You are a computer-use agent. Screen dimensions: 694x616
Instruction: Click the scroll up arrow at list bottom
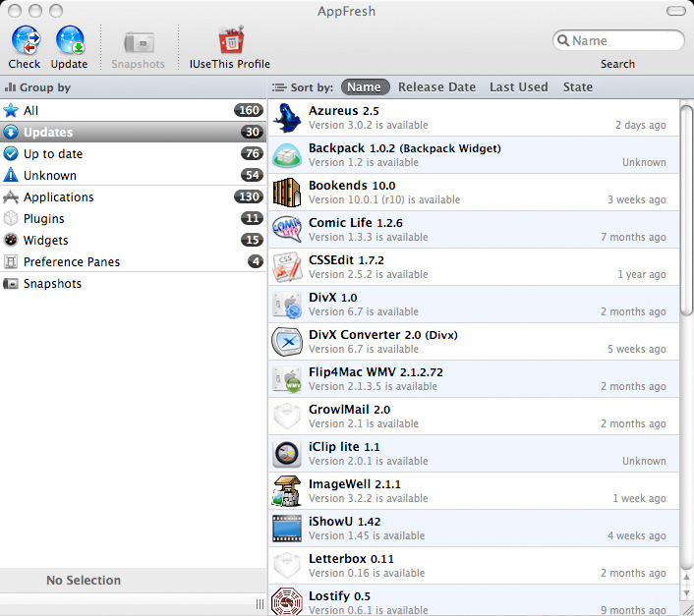pos(686,577)
